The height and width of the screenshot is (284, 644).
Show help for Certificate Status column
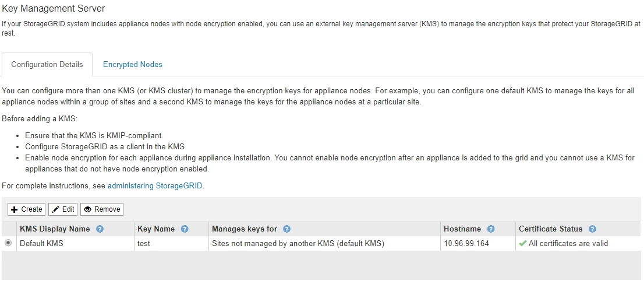pos(593,229)
